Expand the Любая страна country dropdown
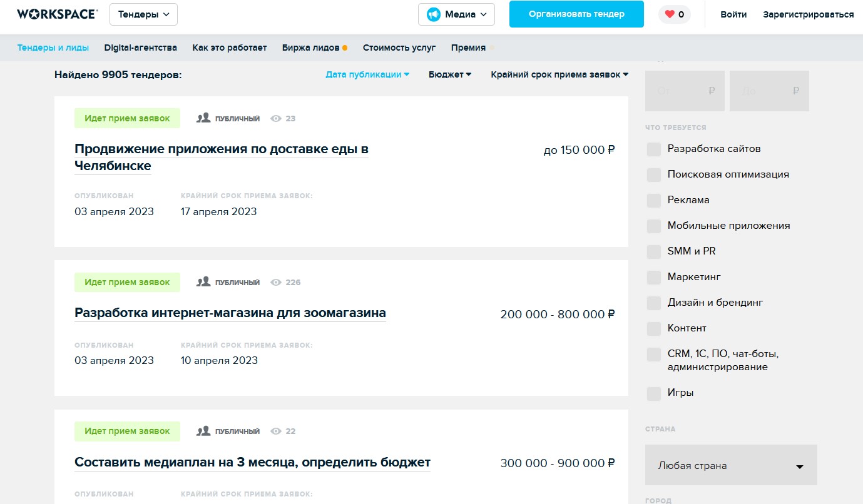863x504 pixels. tap(730, 466)
